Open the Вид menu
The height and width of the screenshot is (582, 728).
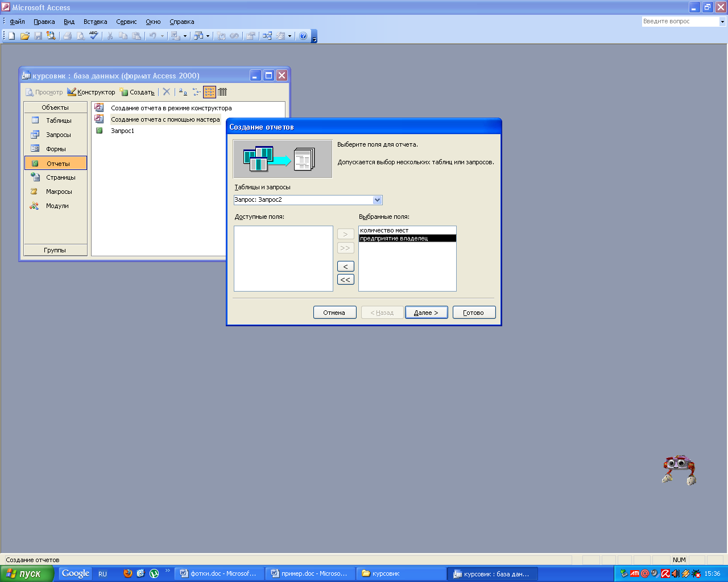[x=69, y=22]
